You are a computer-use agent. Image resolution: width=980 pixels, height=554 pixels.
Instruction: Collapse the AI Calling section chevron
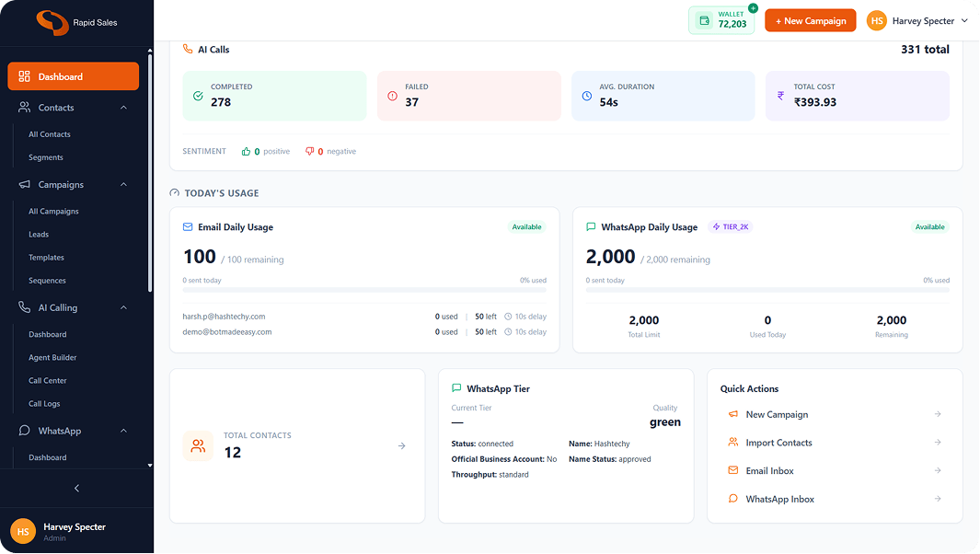click(x=123, y=307)
